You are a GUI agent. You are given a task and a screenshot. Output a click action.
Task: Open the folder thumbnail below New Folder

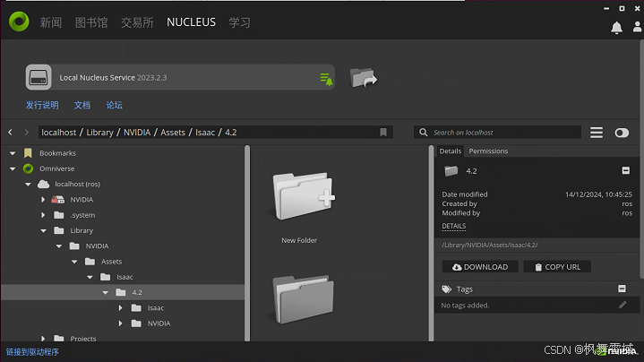tap(303, 299)
